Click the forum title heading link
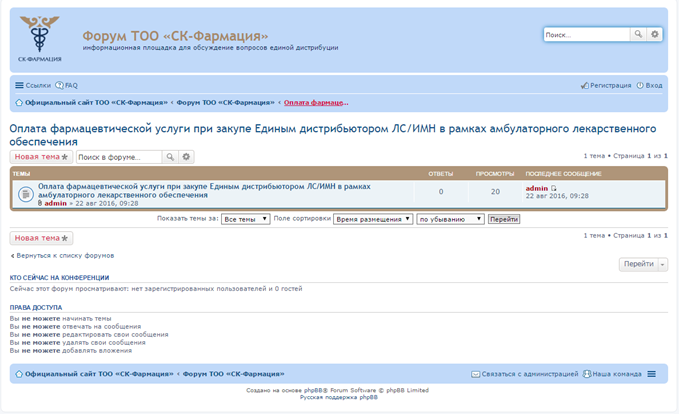Image resolution: width=679 pixels, height=414 pixels. [333, 135]
